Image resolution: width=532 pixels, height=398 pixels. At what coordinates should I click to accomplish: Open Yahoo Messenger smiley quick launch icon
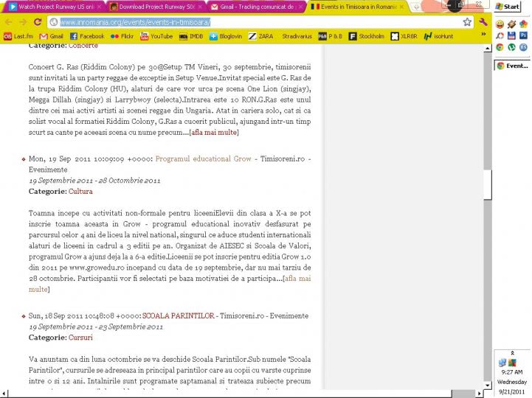click(x=501, y=24)
